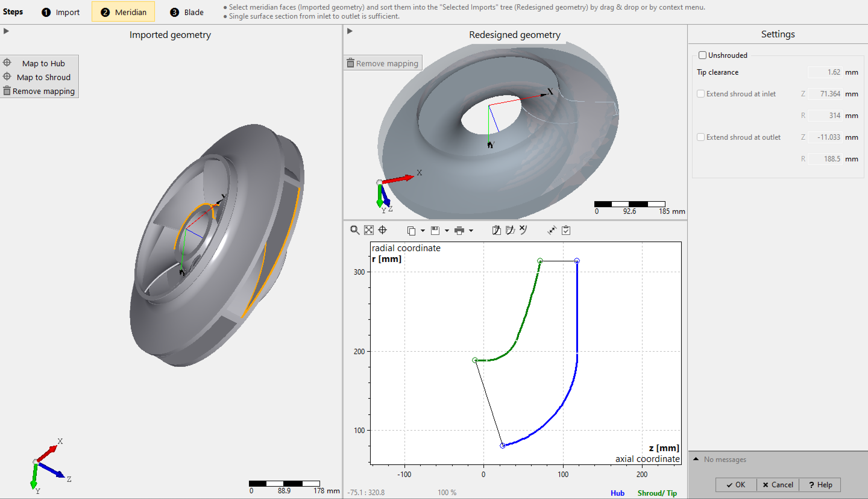Enable the Unshrouded checkbox

(x=702, y=55)
